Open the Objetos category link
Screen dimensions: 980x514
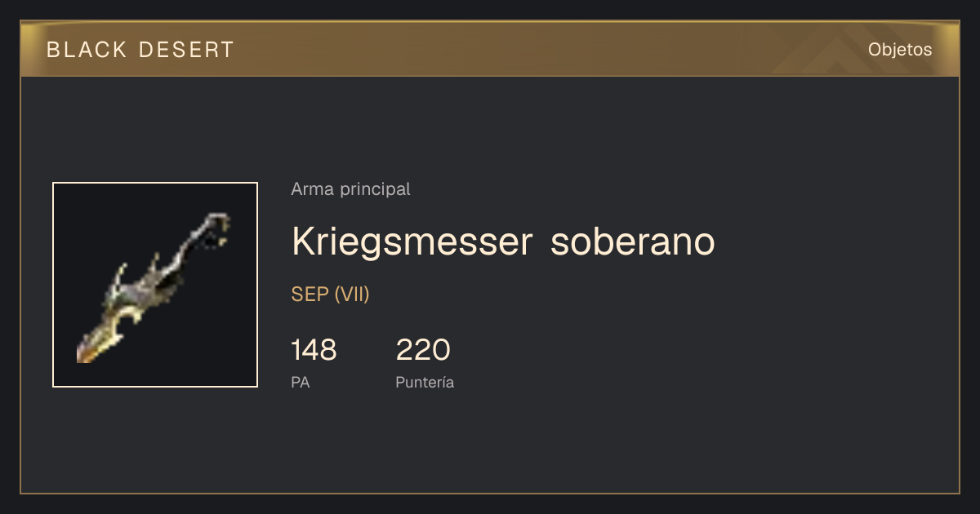[900, 50]
